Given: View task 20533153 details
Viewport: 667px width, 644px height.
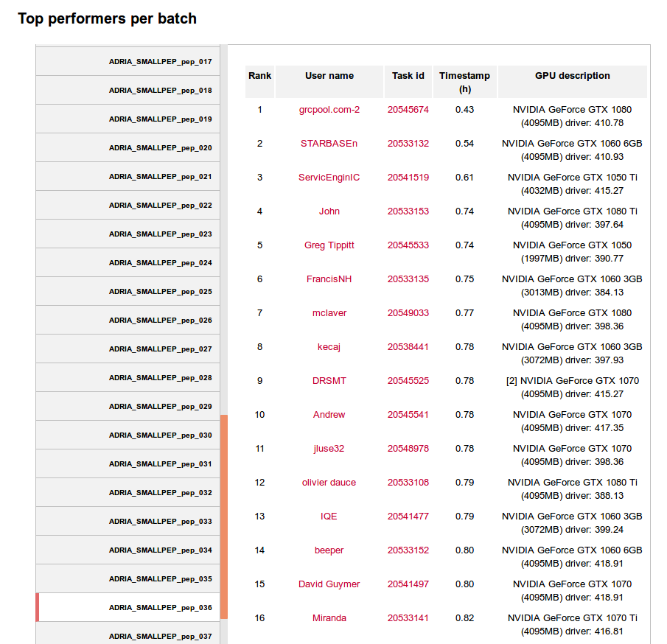Looking at the screenshot, I should [408, 211].
